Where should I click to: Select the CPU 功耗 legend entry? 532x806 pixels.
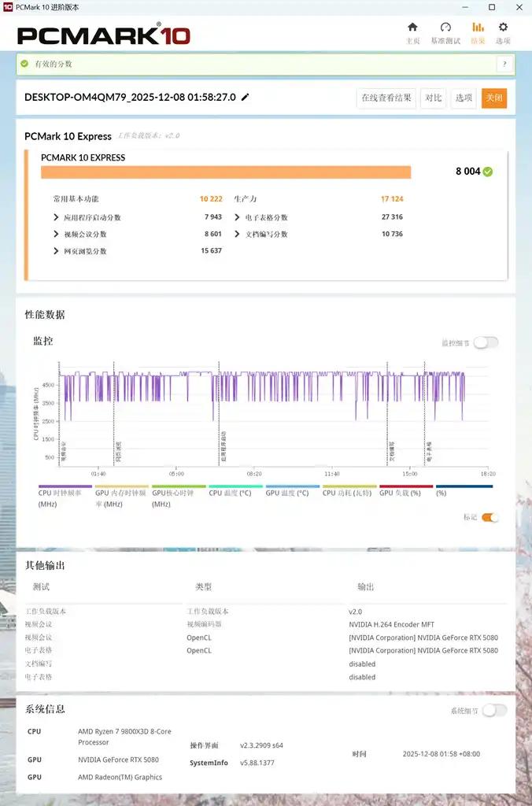click(x=349, y=491)
